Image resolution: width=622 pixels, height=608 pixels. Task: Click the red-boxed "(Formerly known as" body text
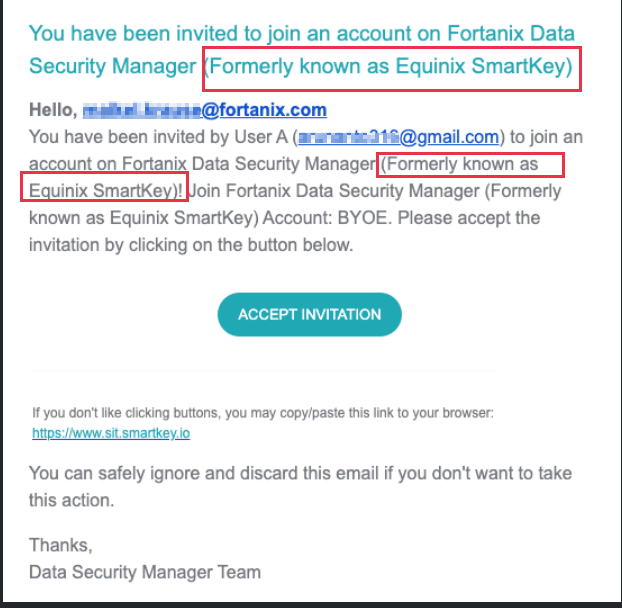tap(470, 163)
